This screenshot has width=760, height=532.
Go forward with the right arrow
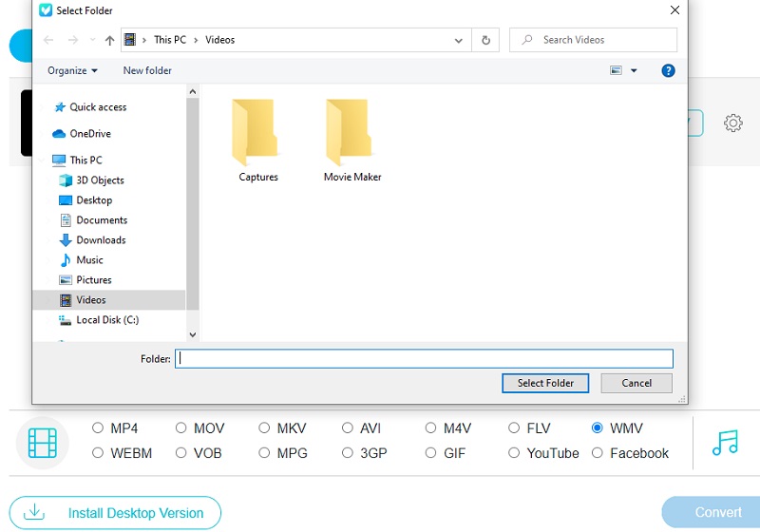pyautogui.click(x=73, y=40)
